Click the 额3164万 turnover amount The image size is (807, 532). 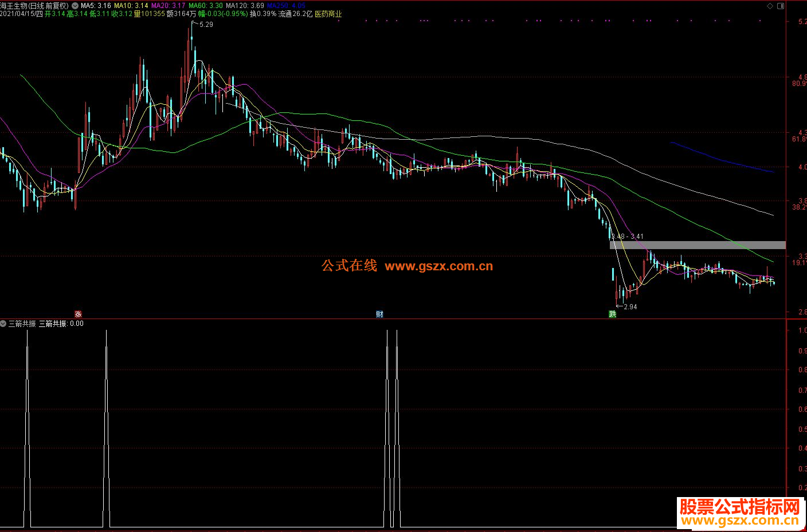(x=181, y=14)
